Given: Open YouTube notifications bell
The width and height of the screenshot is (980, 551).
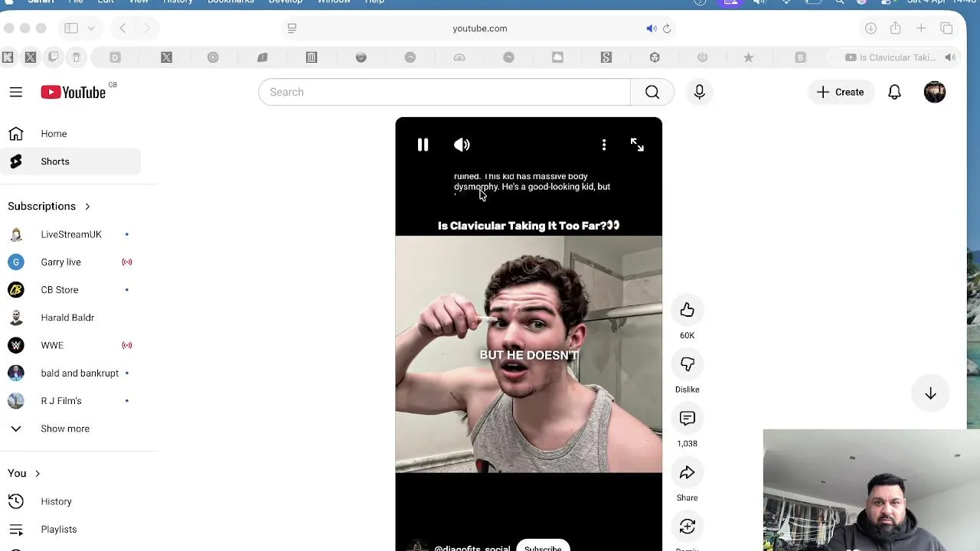Looking at the screenshot, I should 894,92.
